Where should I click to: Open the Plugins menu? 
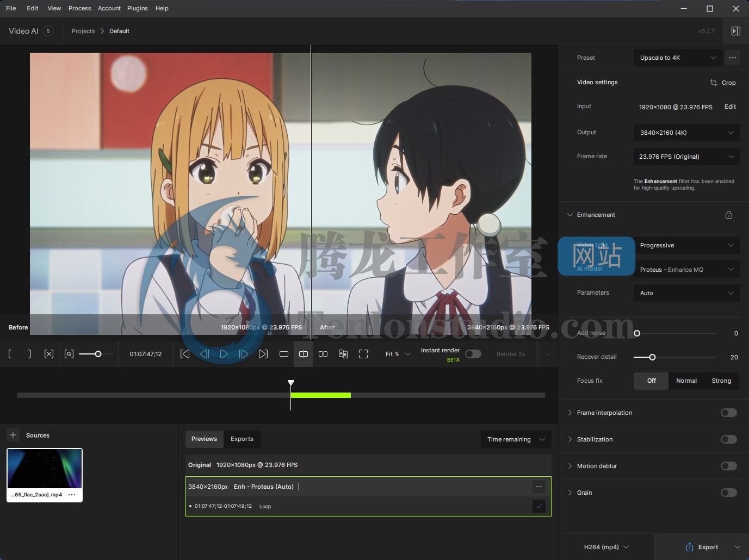pos(138,8)
